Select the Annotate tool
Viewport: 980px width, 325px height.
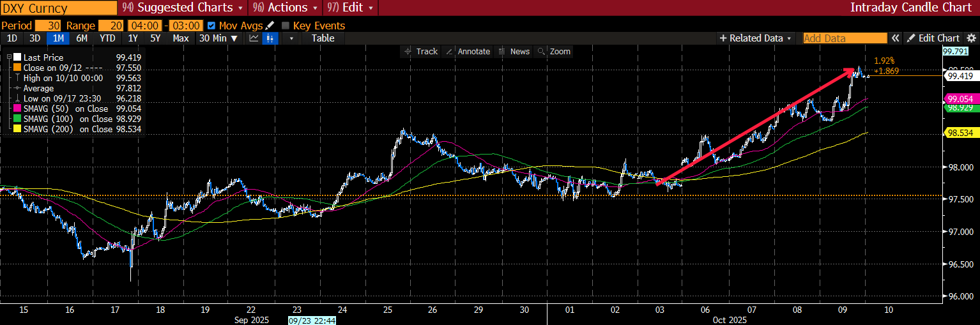[x=468, y=51]
